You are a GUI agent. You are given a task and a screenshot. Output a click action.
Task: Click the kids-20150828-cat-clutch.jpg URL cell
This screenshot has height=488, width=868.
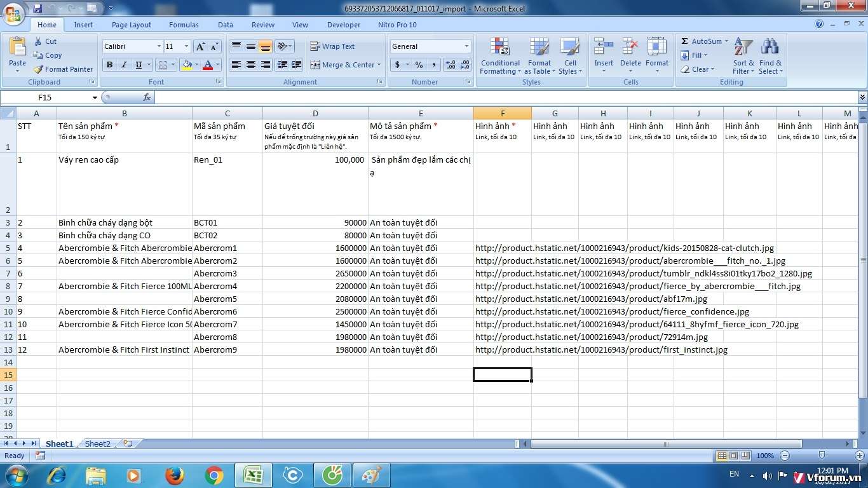coord(502,248)
